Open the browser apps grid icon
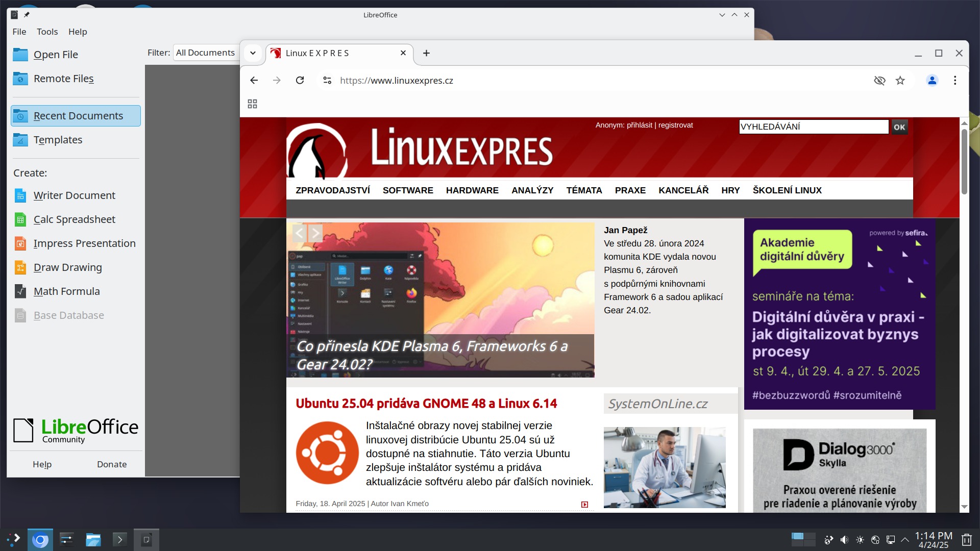The width and height of the screenshot is (980, 551). pos(252,104)
